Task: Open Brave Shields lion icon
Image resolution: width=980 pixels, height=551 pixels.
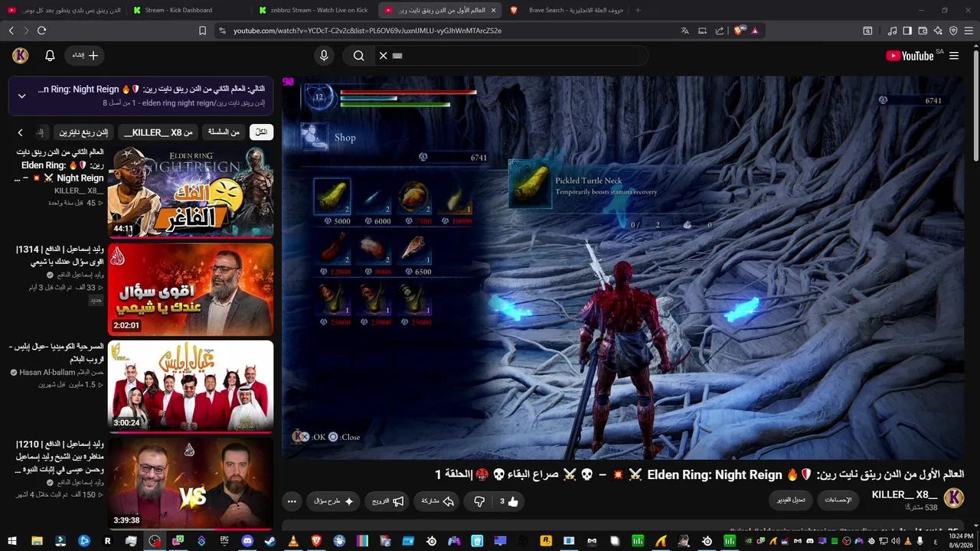Action: click(738, 31)
